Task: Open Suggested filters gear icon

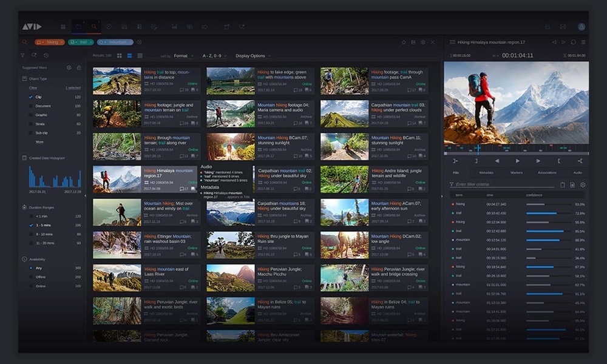Action: click(x=69, y=67)
